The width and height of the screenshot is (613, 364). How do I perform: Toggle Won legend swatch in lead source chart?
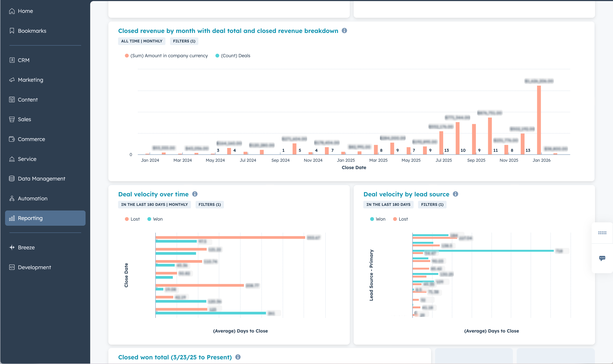click(x=372, y=219)
